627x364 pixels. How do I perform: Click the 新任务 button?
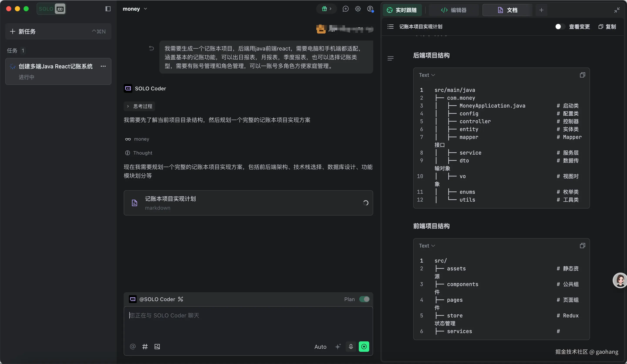click(x=58, y=31)
